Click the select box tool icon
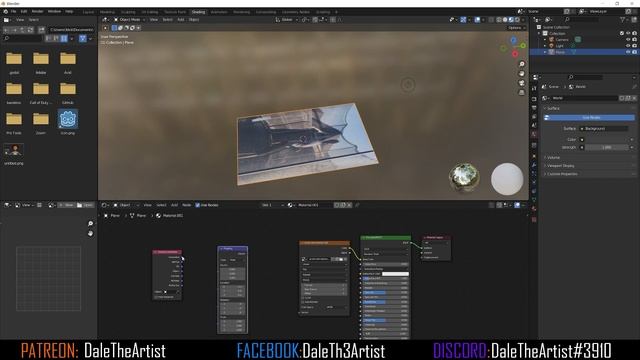 point(114,28)
